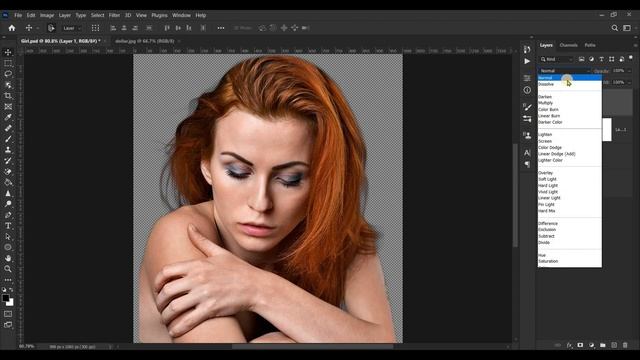Select the Clone Stamp tool
The width and height of the screenshot is (640, 360).
(8, 150)
